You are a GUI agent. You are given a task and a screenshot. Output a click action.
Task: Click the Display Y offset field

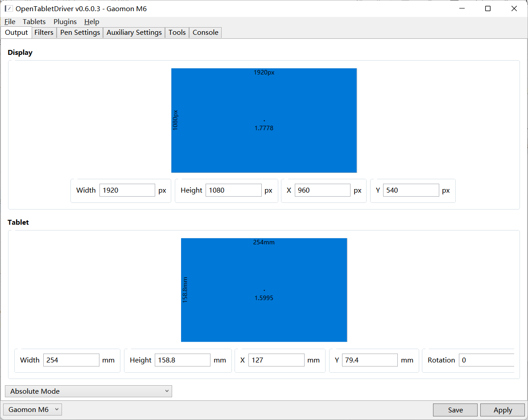pos(411,190)
